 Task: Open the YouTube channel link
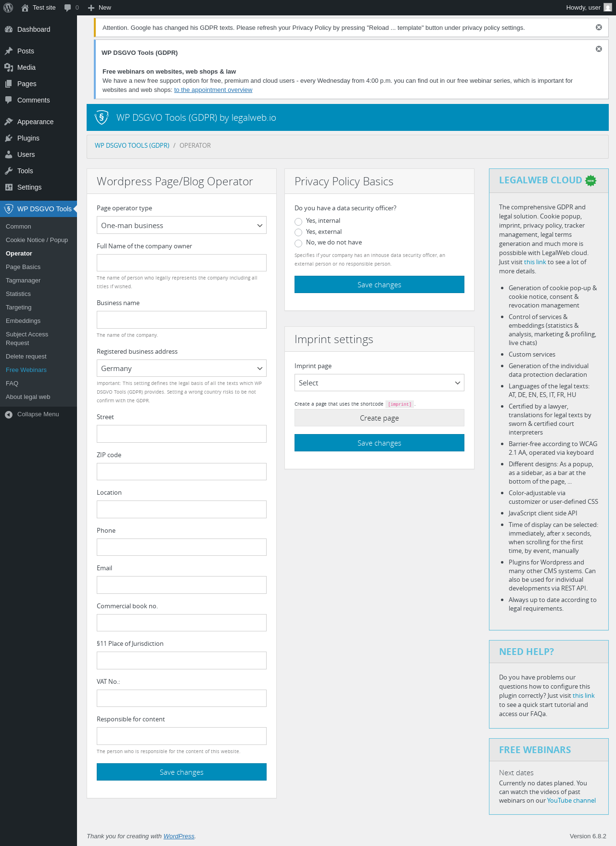point(571,800)
